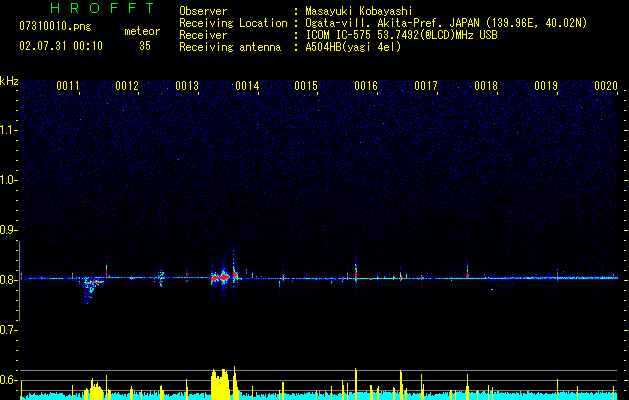Click the HROFFT title text
This screenshot has width=629, height=400.
point(103,8)
